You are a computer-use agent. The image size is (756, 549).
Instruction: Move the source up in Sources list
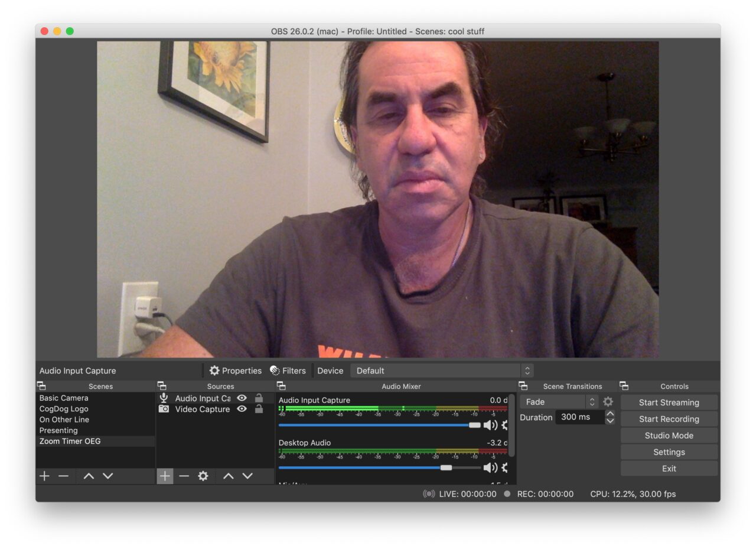(229, 476)
